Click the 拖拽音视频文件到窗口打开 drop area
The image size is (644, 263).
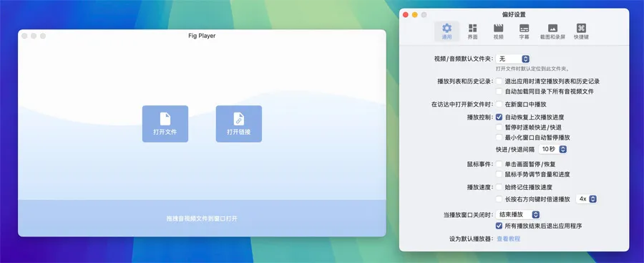coord(202,218)
